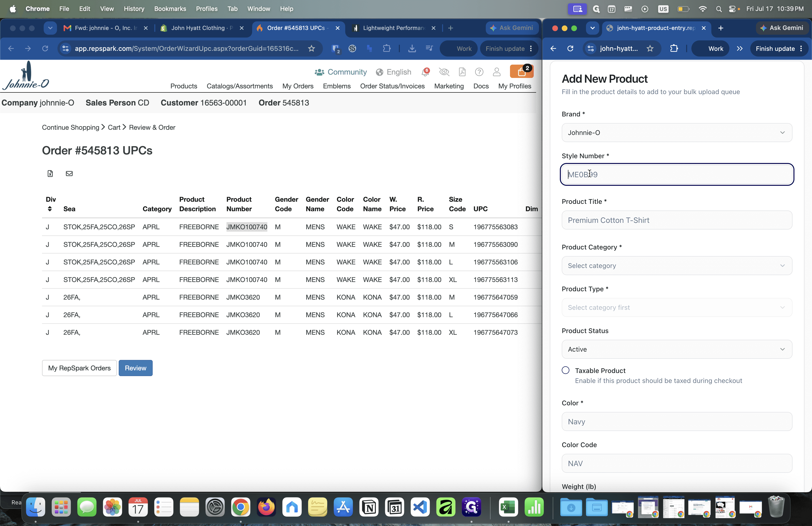The width and height of the screenshot is (812, 526).
Task: Click the Color Code input field
Action: point(677,464)
